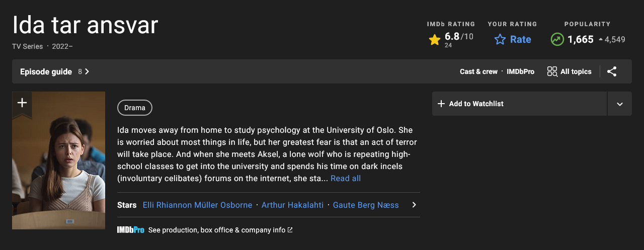Click the 6.8/10 IMDb rating score

coord(459,37)
